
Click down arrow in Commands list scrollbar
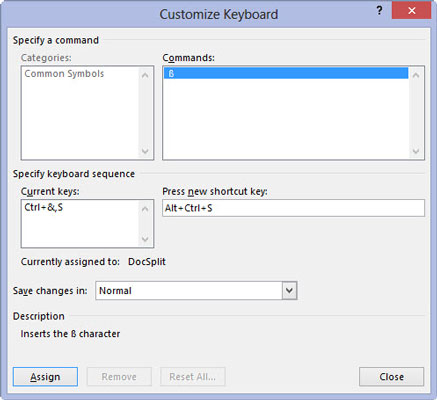point(416,151)
